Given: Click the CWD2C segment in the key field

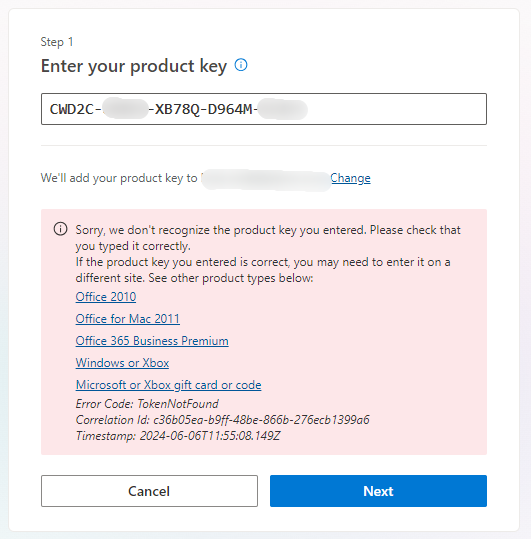Looking at the screenshot, I should tap(72, 109).
